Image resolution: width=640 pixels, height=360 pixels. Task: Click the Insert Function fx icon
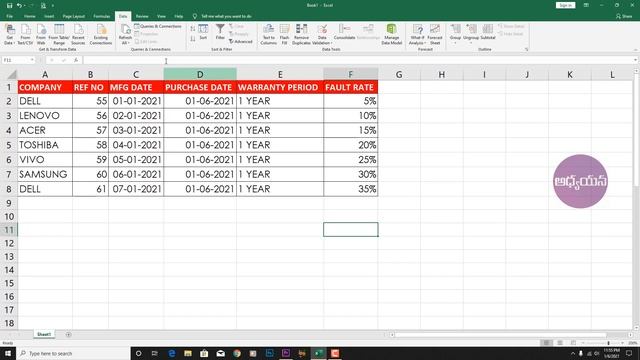tap(76, 60)
